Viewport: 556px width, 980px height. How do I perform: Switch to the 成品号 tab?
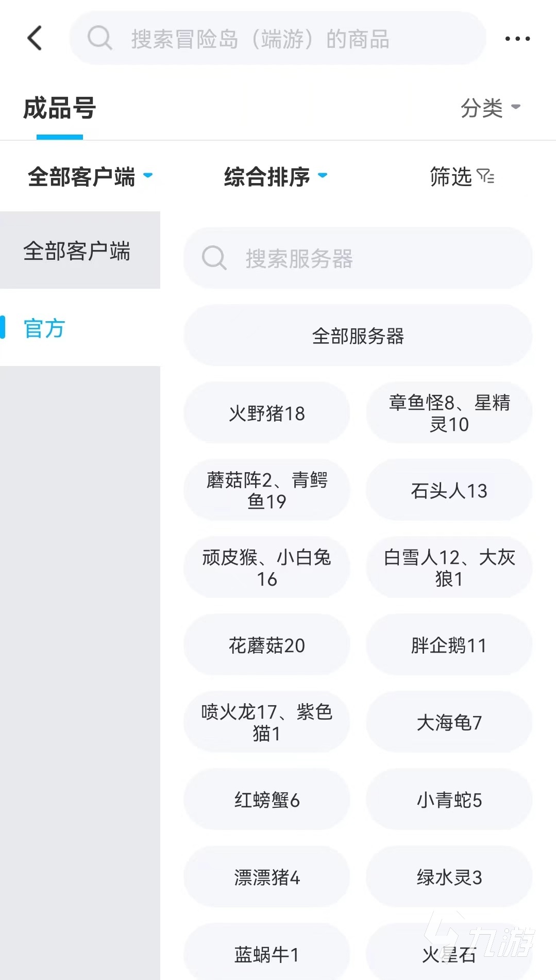tap(59, 109)
